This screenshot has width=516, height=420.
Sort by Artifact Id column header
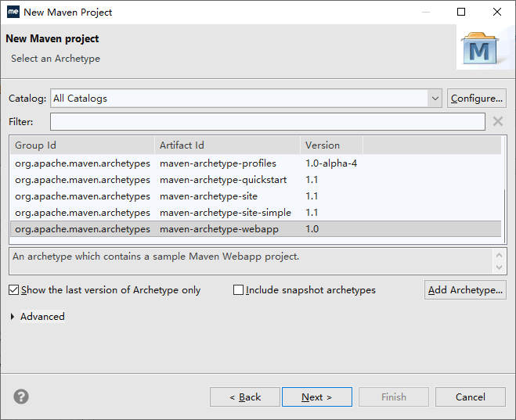tap(227, 145)
